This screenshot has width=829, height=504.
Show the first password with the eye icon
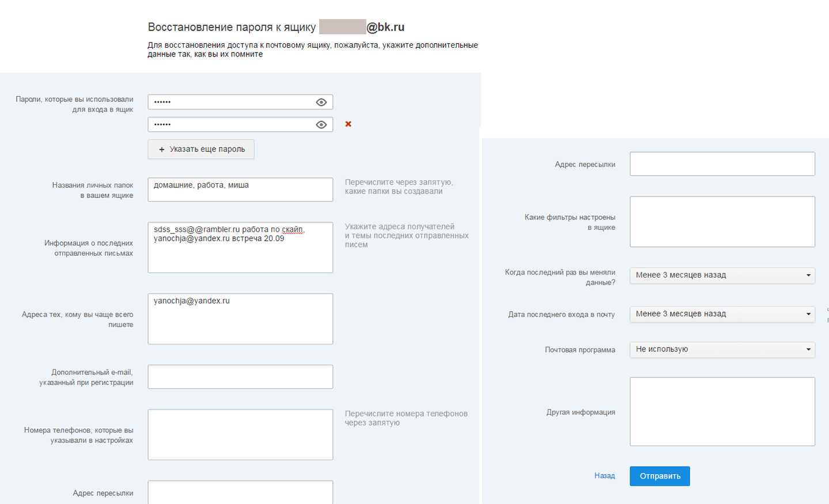click(x=321, y=102)
